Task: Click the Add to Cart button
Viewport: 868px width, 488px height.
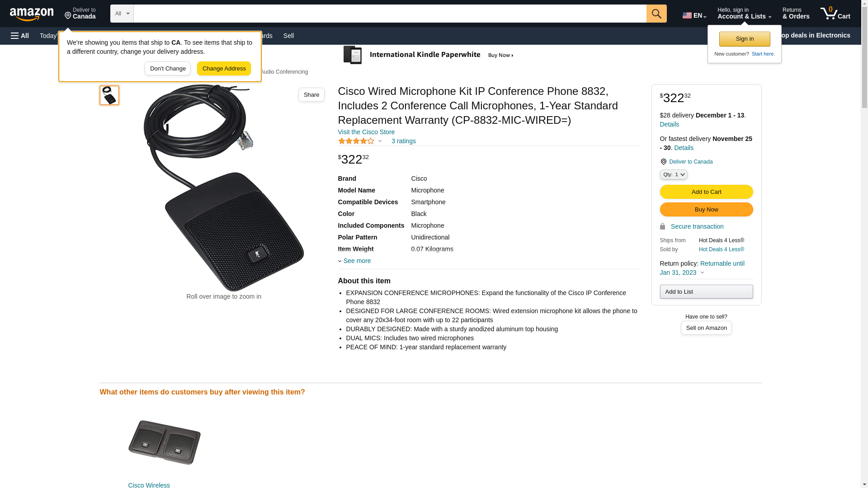Action: tap(706, 192)
